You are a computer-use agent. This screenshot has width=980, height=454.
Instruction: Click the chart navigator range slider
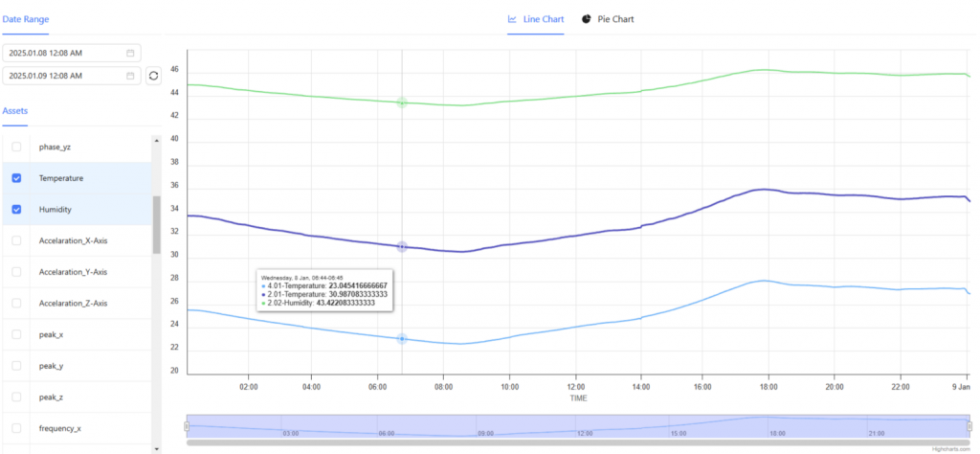pyautogui.click(x=578, y=426)
